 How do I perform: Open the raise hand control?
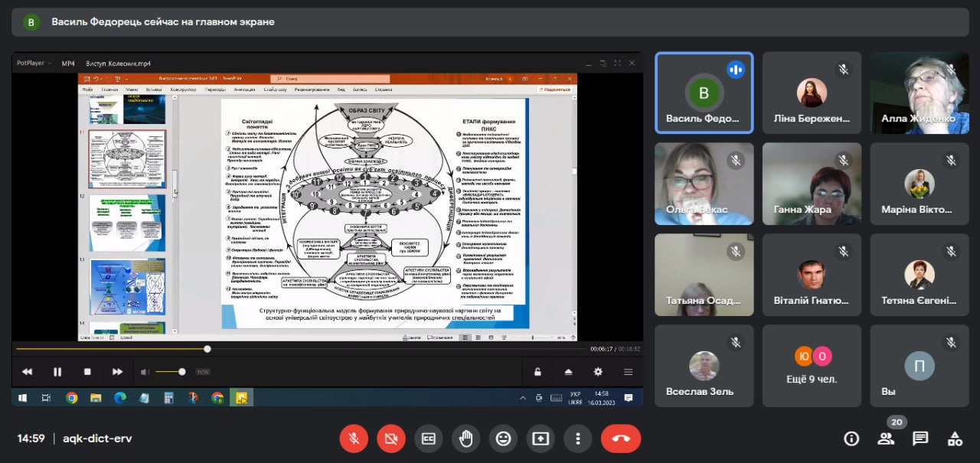click(465, 439)
